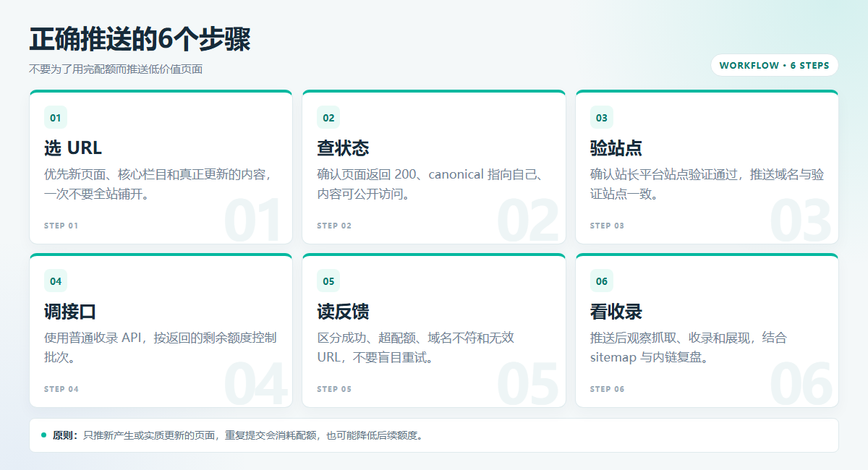Click the 04 number badge
The image size is (868, 470).
[56, 281]
